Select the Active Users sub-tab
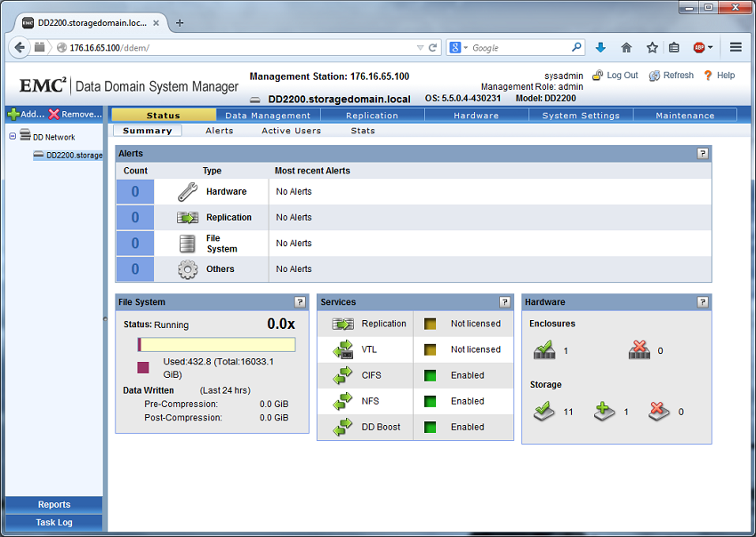Image resolution: width=756 pixels, height=537 pixels. (x=291, y=131)
